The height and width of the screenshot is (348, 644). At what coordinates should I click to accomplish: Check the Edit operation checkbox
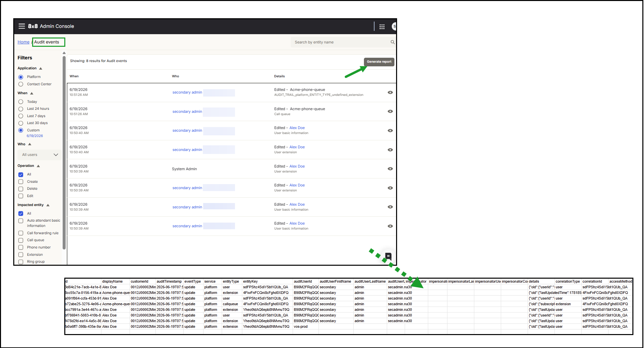(x=21, y=196)
